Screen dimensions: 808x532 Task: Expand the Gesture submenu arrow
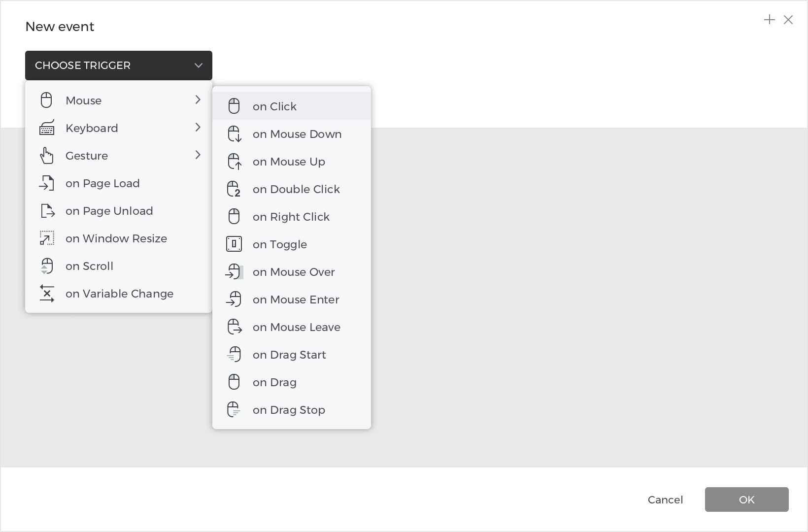(x=198, y=155)
